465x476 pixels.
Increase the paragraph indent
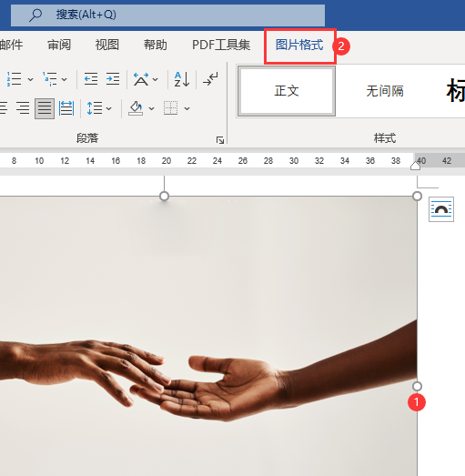point(113,78)
